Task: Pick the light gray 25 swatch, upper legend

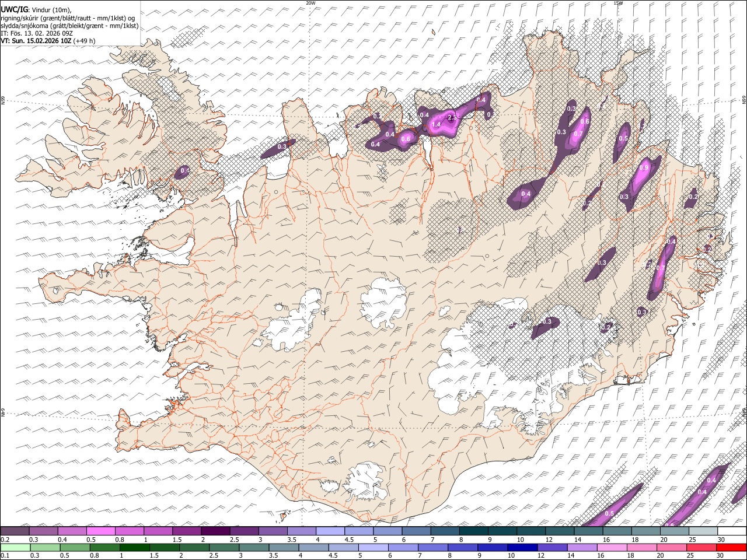Action: 703,531
